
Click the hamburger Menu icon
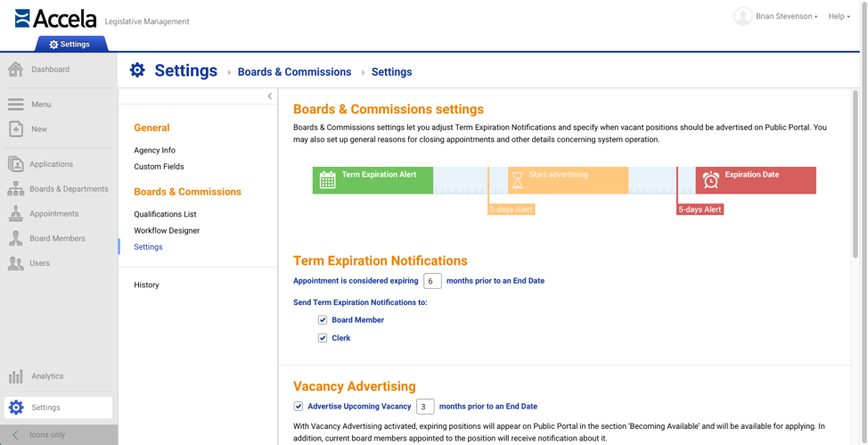coord(15,104)
